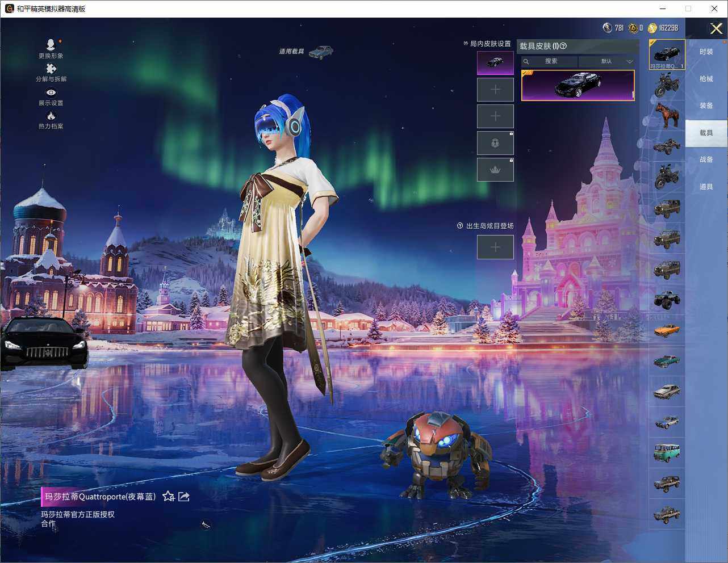Click the 玛莎拉蒂官方正版授权合作 description
The height and width of the screenshot is (563, 728).
point(78,519)
